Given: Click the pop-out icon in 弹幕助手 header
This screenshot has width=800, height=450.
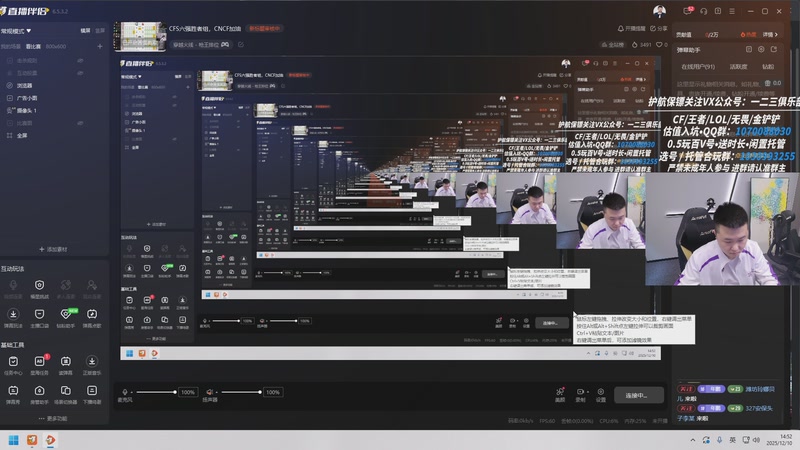Looking at the screenshot, I should (x=773, y=49).
